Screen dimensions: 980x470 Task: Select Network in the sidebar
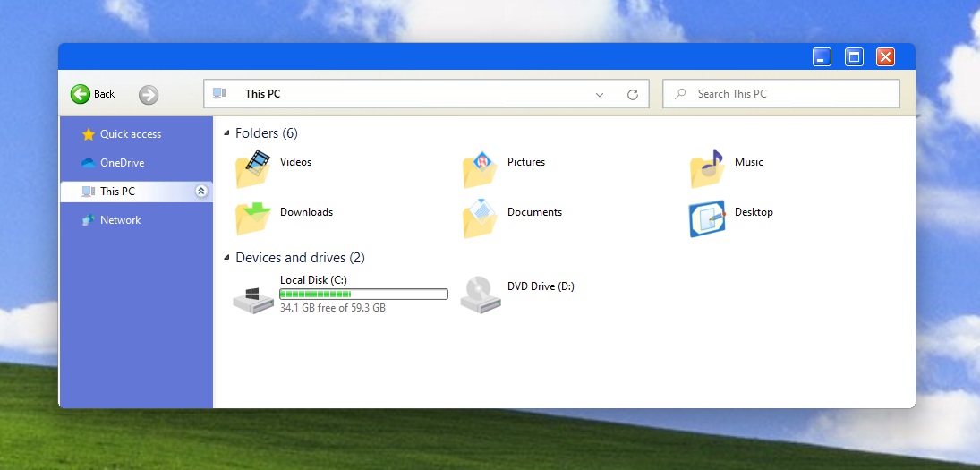click(120, 220)
